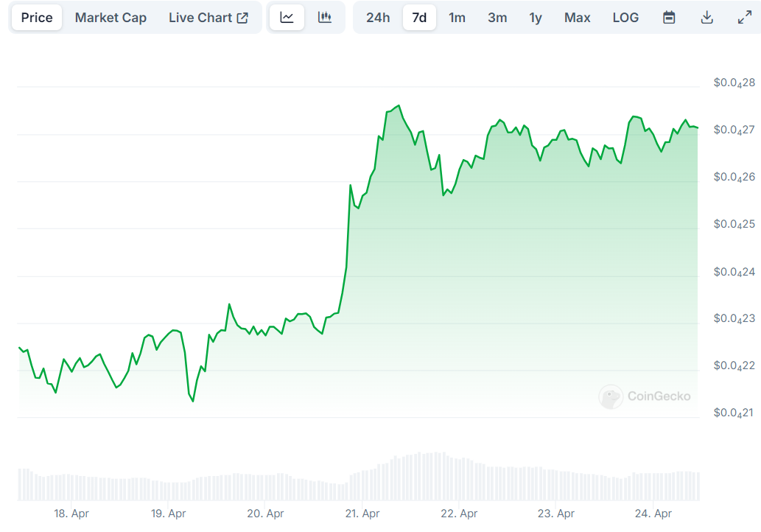Click the 21. Apr date marker
The image size is (761, 532).
362,513
